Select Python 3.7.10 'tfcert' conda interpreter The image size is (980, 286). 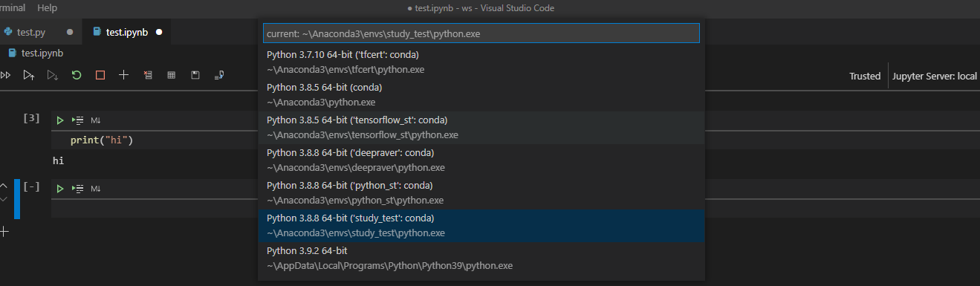[x=481, y=62]
